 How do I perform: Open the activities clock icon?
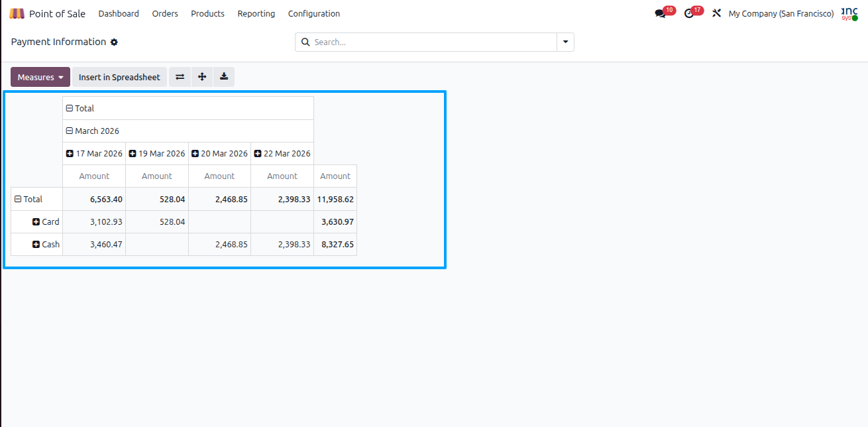(x=688, y=13)
